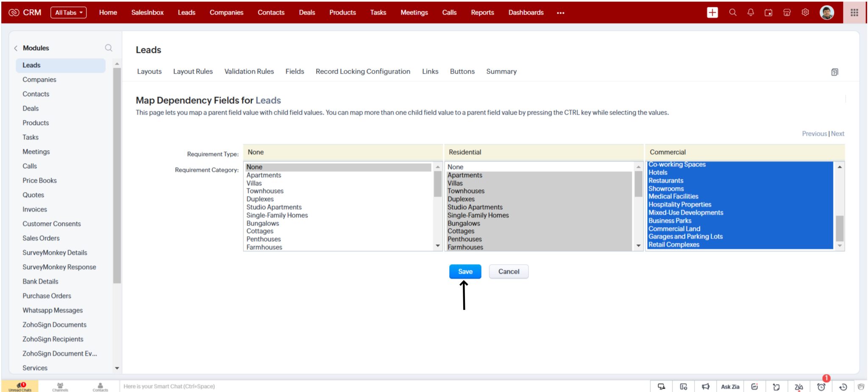Viewport: 868px width, 392px height.
Task: Open the Marketplace store icon
Action: pyautogui.click(x=787, y=12)
